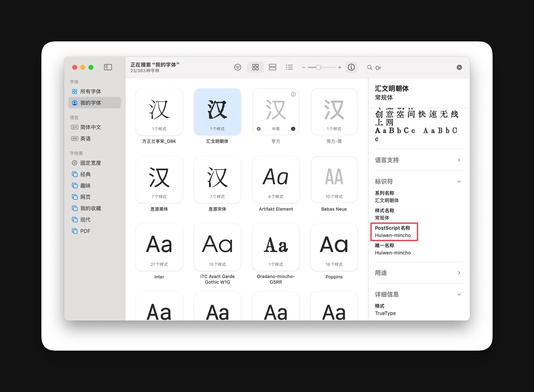Filter fonts by 简体中文 language
The height and width of the screenshot is (392, 534).
(x=90, y=127)
